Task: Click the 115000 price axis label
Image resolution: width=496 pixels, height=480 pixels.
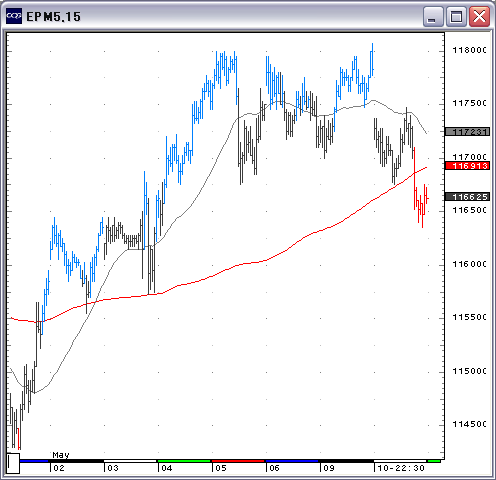Action: (x=469, y=371)
